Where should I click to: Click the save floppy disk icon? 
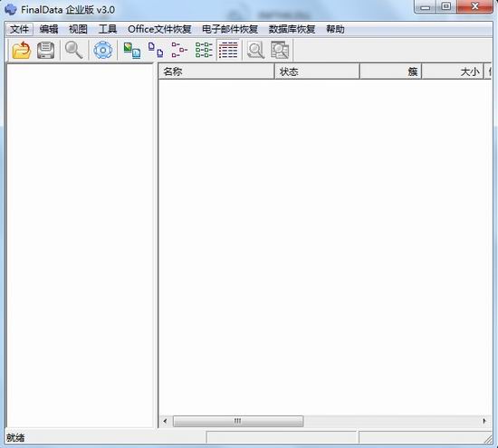(46, 50)
